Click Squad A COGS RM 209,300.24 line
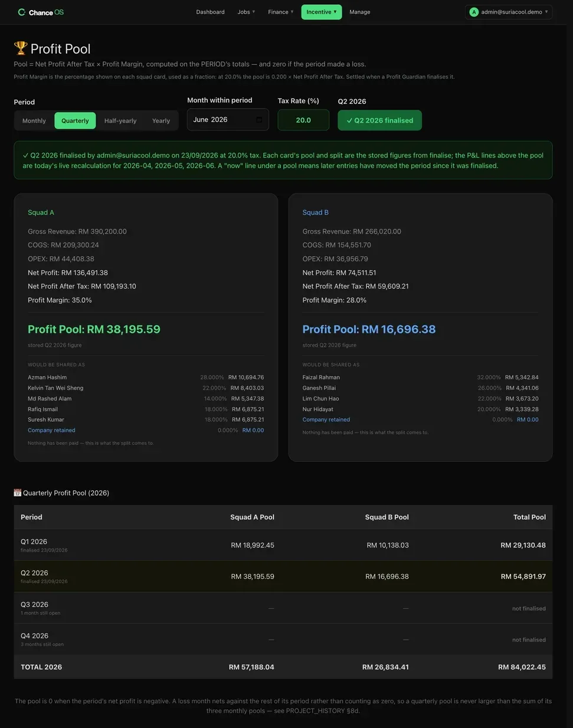The width and height of the screenshot is (573, 728). coord(63,245)
